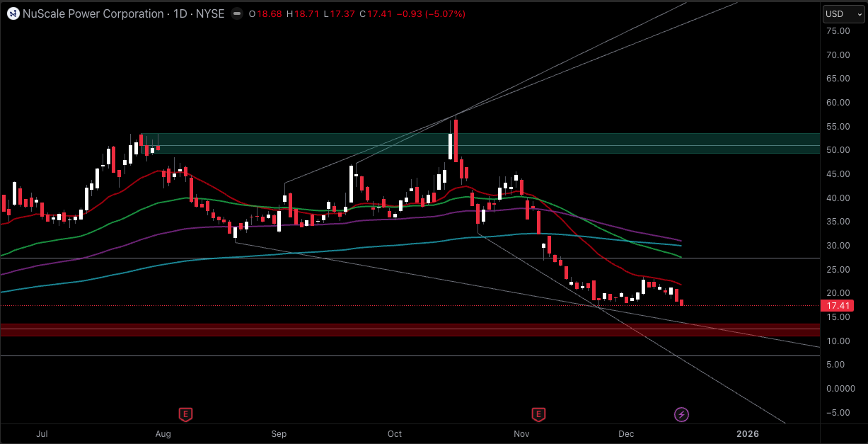Click the NuScale Power company logo icon
This screenshot has height=444, width=868.
pos(13,13)
